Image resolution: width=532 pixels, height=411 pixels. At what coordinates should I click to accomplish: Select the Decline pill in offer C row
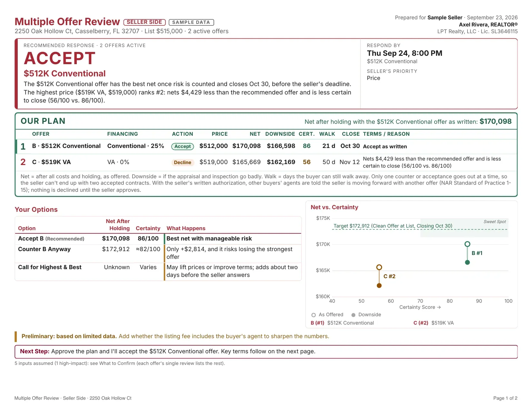coord(182,162)
